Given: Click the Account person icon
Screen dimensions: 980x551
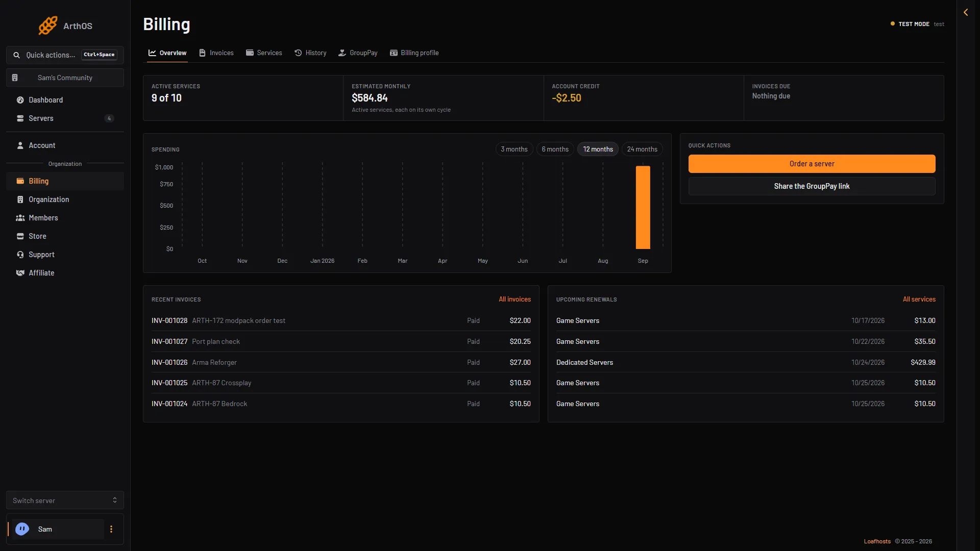Looking at the screenshot, I should point(20,145).
